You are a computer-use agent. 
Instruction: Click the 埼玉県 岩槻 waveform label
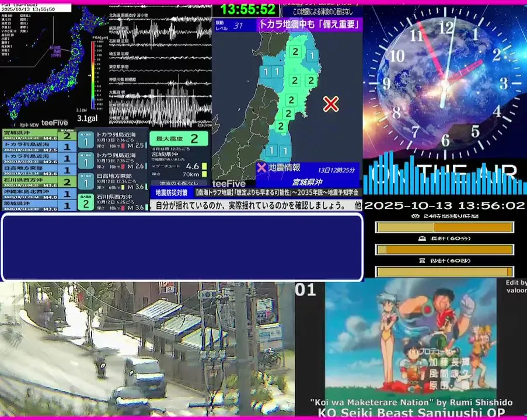(119, 54)
